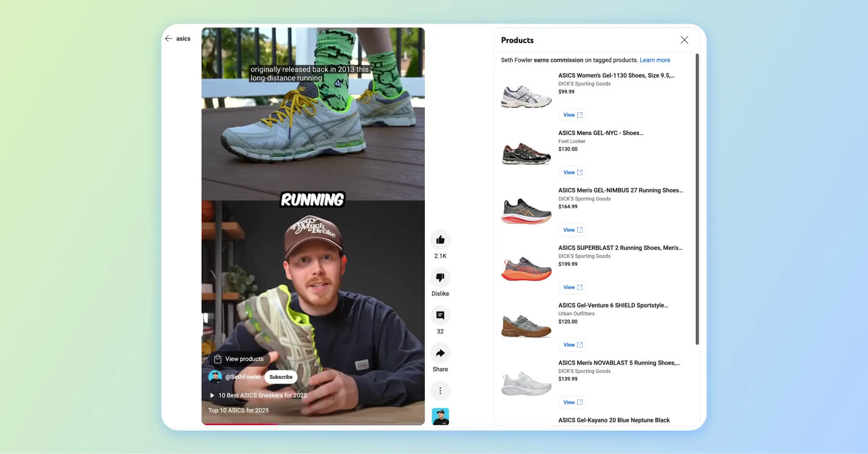Click the $99.99 price
Screen dimensions: 868x454
[x=567, y=92]
